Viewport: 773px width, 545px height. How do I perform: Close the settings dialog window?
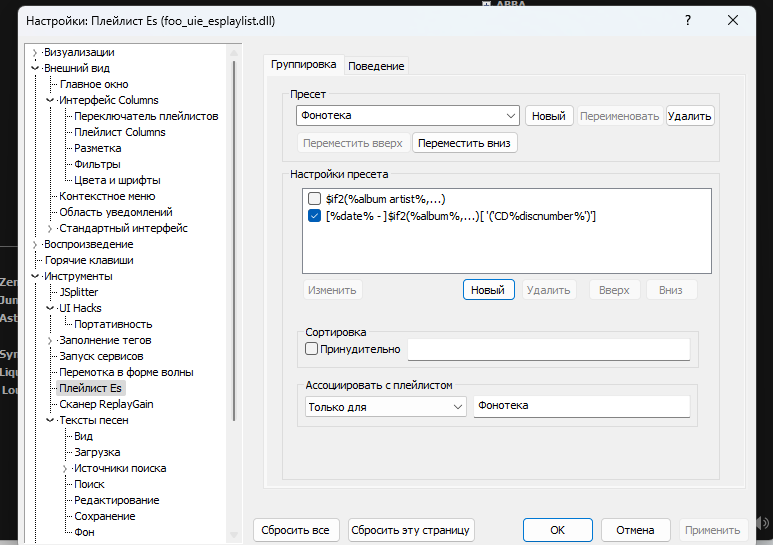coord(733,20)
